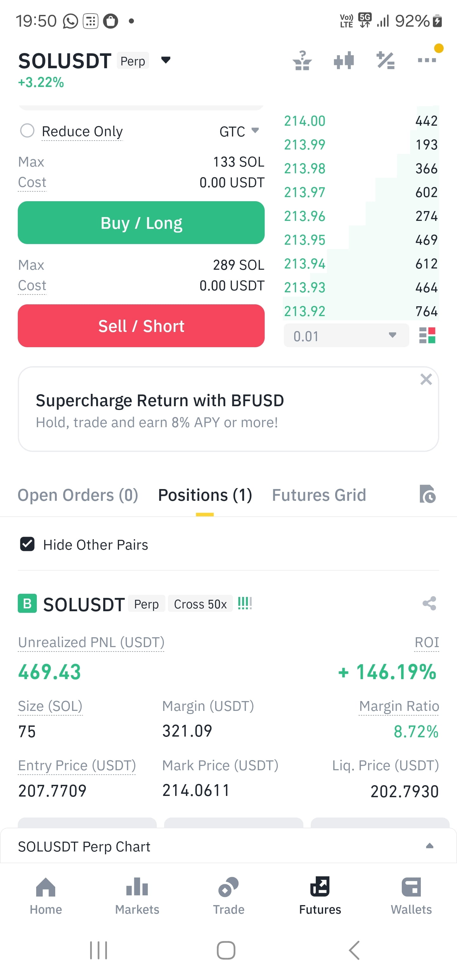
Task: Go to Wallets in bottom navigation
Action: pyautogui.click(x=411, y=896)
